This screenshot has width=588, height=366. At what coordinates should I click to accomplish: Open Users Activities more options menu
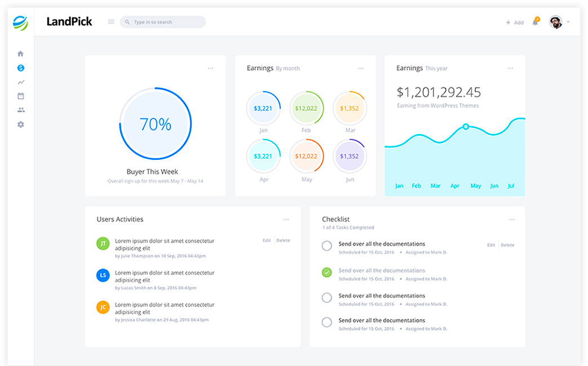coord(286,220)
